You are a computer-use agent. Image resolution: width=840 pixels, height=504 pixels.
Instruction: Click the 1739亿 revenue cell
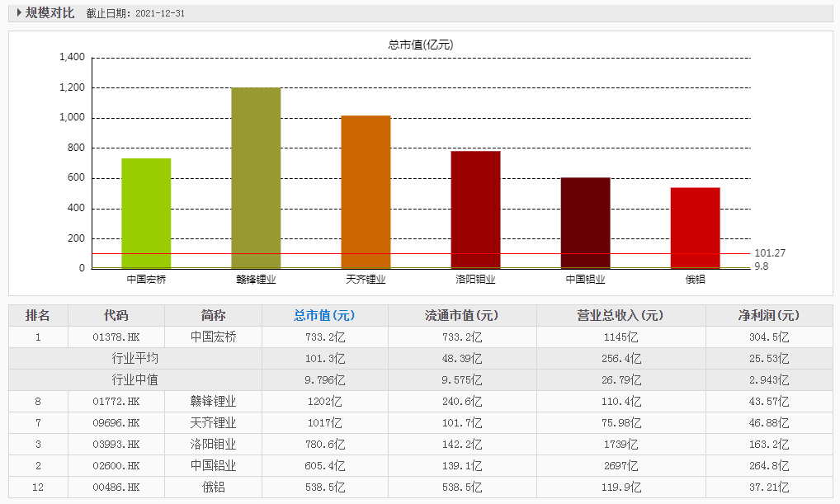[x=621, y=444]
